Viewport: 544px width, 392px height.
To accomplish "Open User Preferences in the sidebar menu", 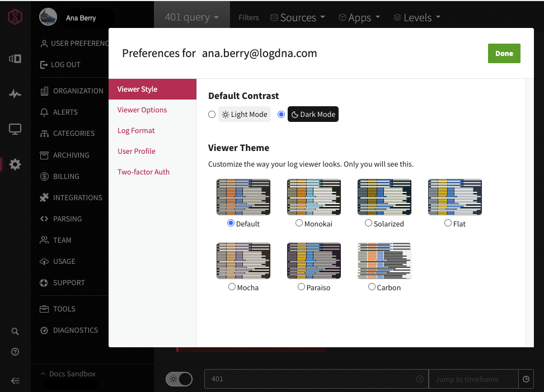I will pos(74,43).
